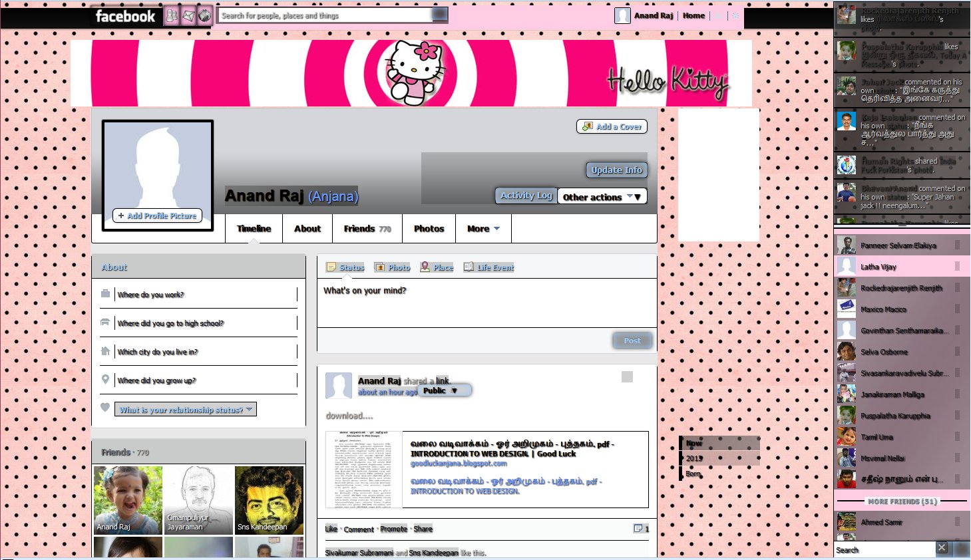Click the post author avatar on shared link
Image resolution: width=971 pixels, height=560 pixels.
pos(338,386)
